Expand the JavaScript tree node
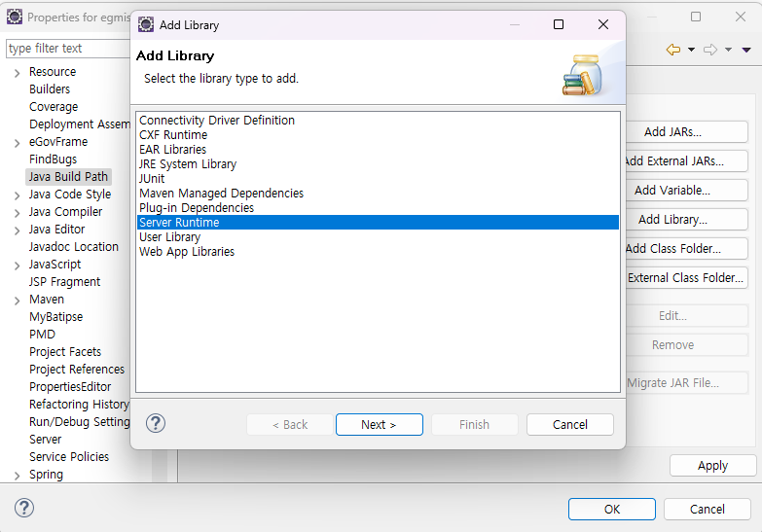This screenshot has width=762, height=532. tap(17, 266)
